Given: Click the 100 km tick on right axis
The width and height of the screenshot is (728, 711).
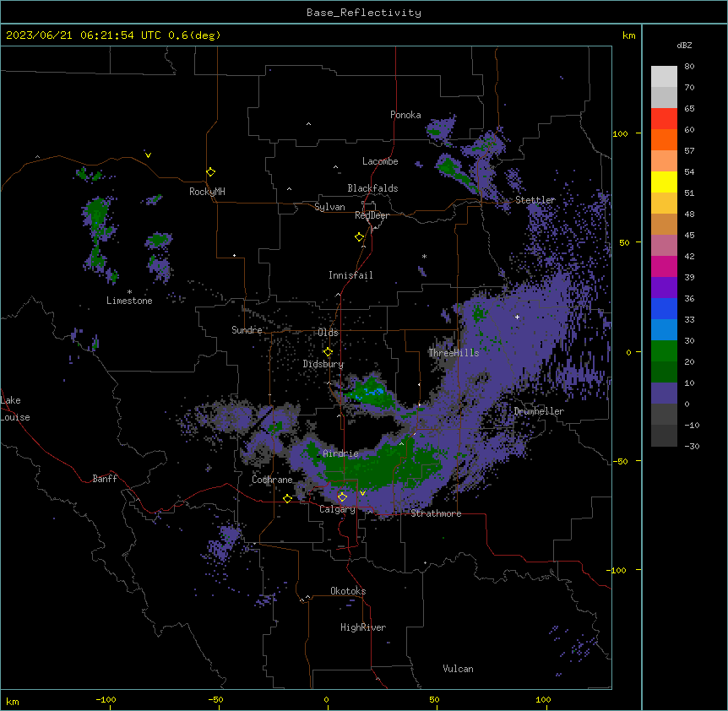Looking at the screenshot, I should tap(620, 133).
